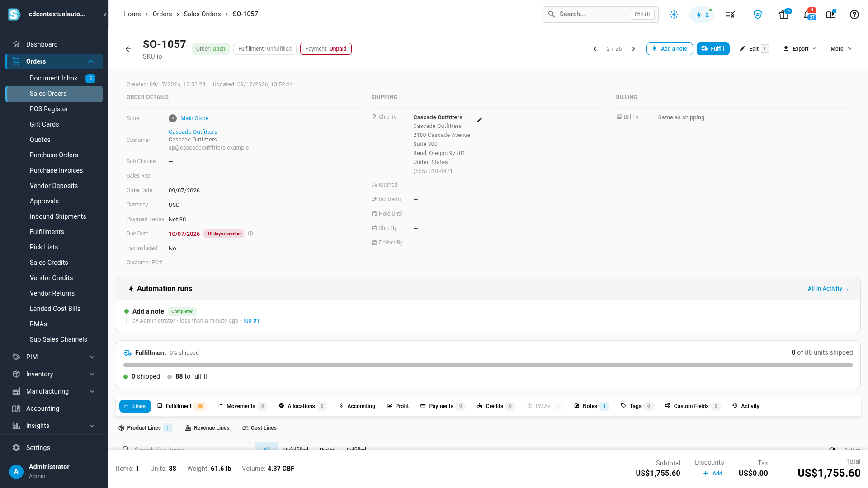Screen dimensions: 868x488
Task: Open the run #1 link
Action: (x=251, y=321)
